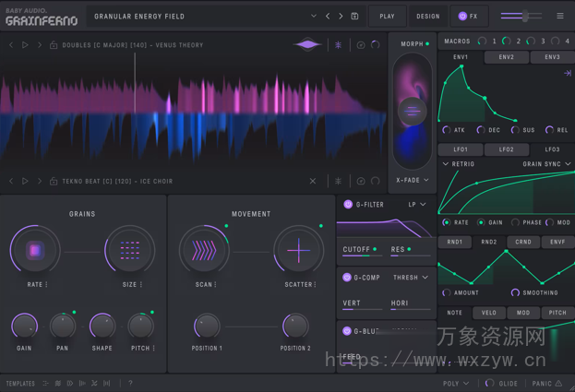Go to the previous preset using the left arrow
Image resolution: width=575 pixels, height=392 pixels.
coord(328,16)
